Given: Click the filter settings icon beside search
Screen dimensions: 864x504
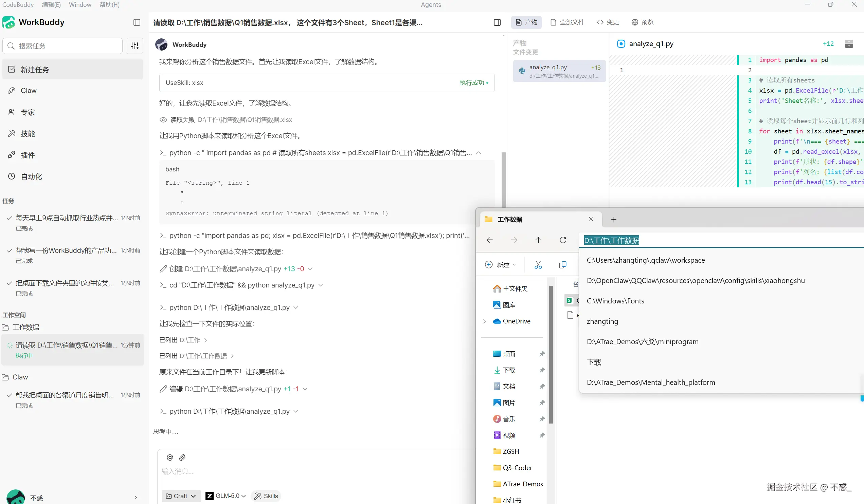Looking at the screenshot, I should (x=135, y=45).
